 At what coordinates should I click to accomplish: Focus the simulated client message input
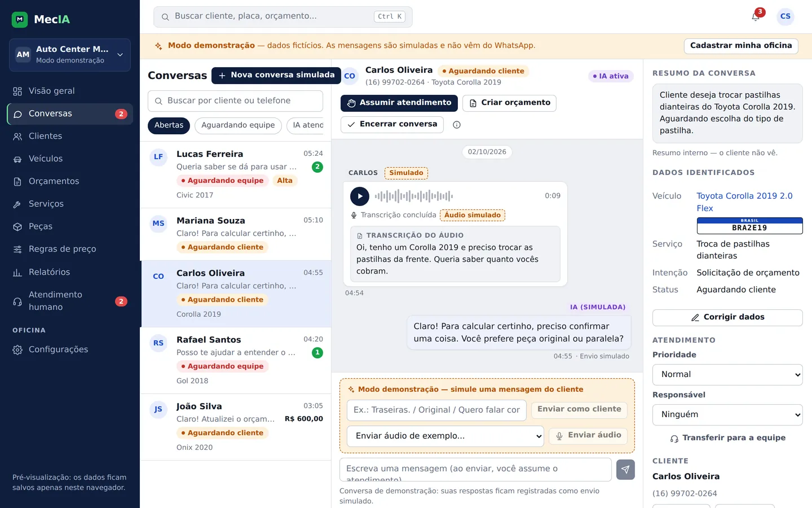436,410
